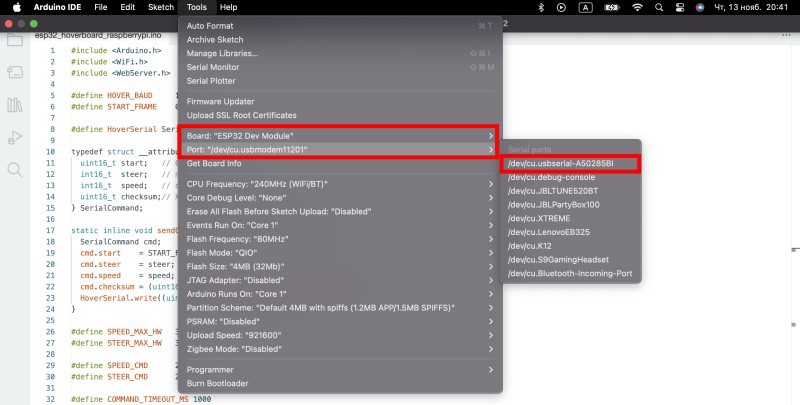800x405 pixels.
Task: Expand the Port submenu entry
Action: [340, 149]
